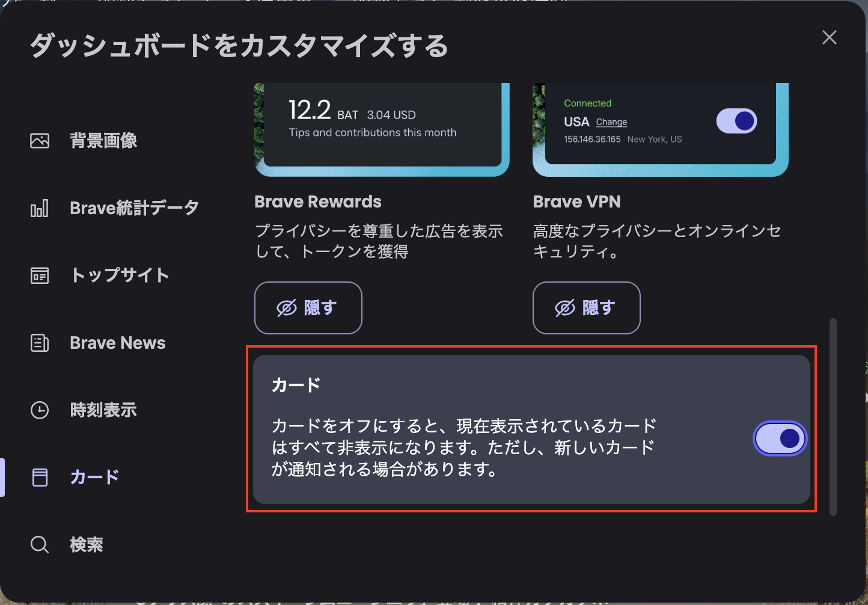
Task: Close the dashboard customization dialog
Action: (x=830, y=37)
